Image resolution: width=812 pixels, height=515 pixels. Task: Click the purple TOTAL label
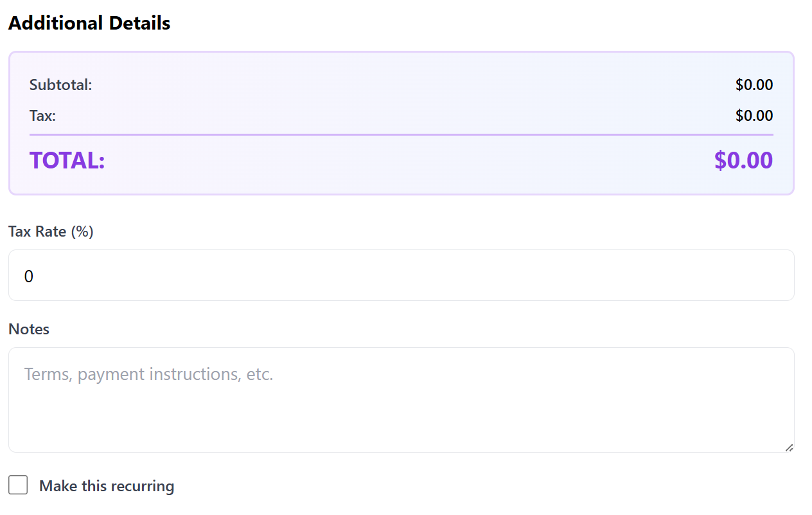67,160
